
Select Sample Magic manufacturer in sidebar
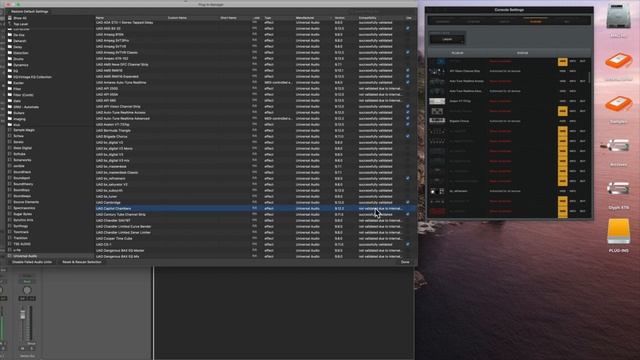point(24,130)
